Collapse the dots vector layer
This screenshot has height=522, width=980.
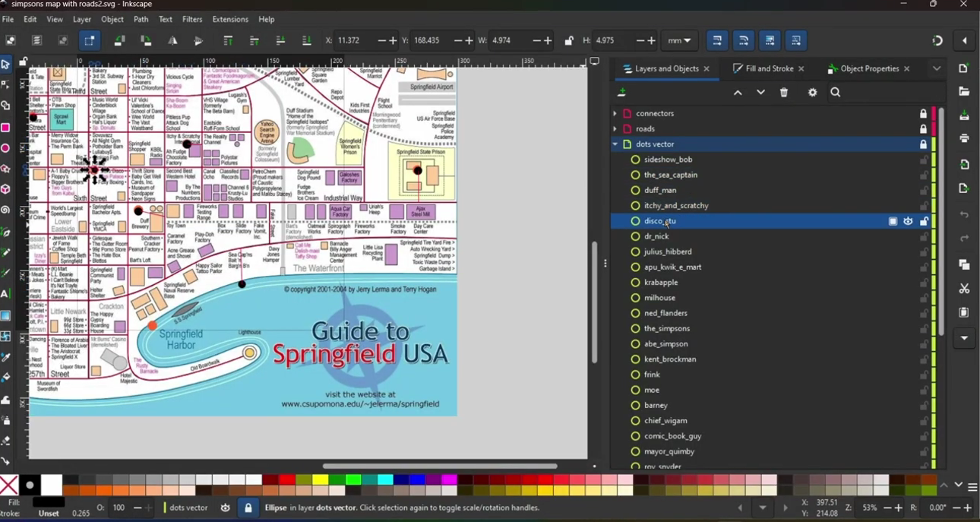click(615, 144)
